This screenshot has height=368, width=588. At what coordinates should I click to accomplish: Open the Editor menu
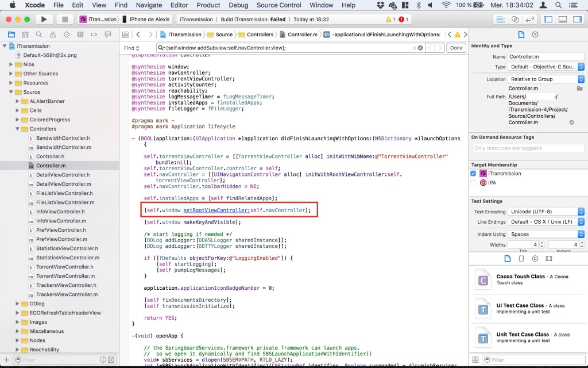coord(179,5)
